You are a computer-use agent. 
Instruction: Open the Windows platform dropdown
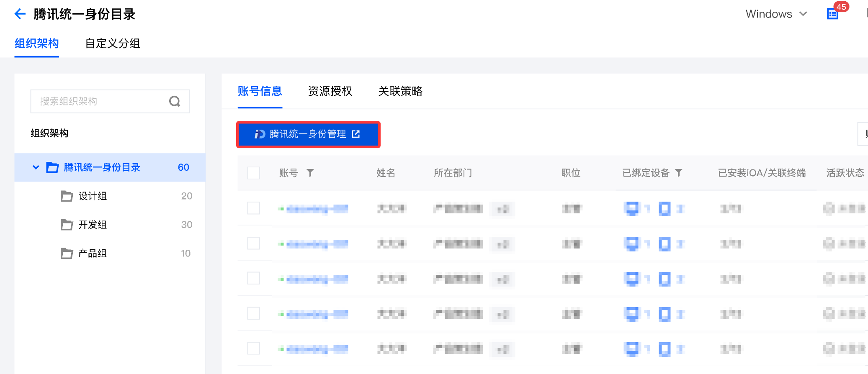[776, 14]
